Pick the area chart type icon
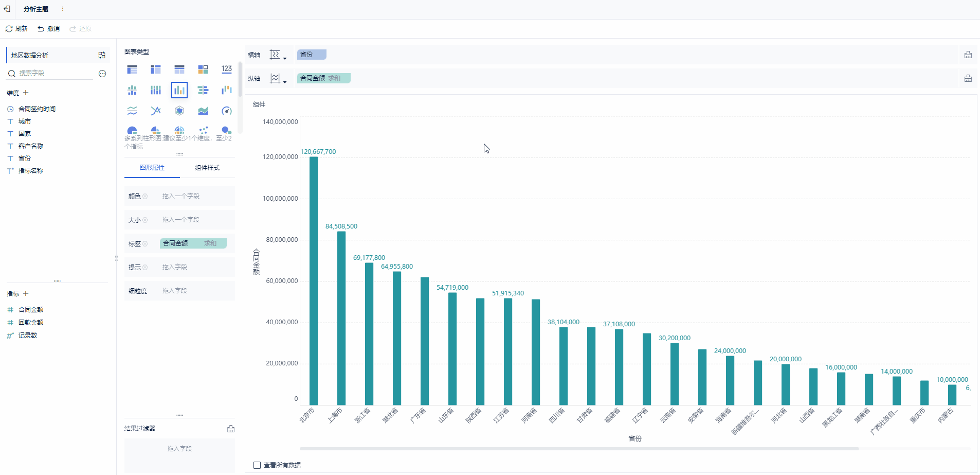 pyautogui.click(x=203, y=111)
